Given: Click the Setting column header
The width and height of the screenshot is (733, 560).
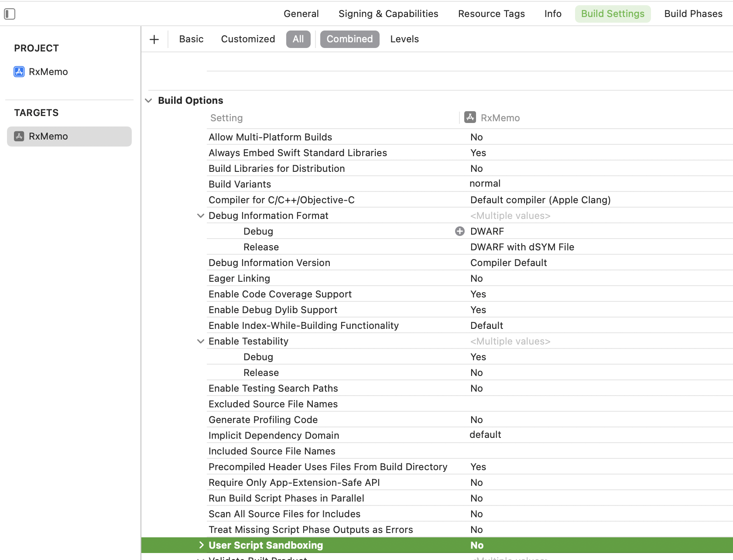Looking at the screenshot, I should (226, 118).
